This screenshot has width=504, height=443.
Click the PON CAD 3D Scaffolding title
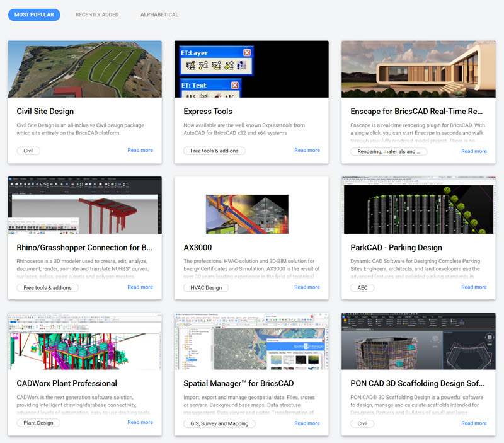point(417,383)
